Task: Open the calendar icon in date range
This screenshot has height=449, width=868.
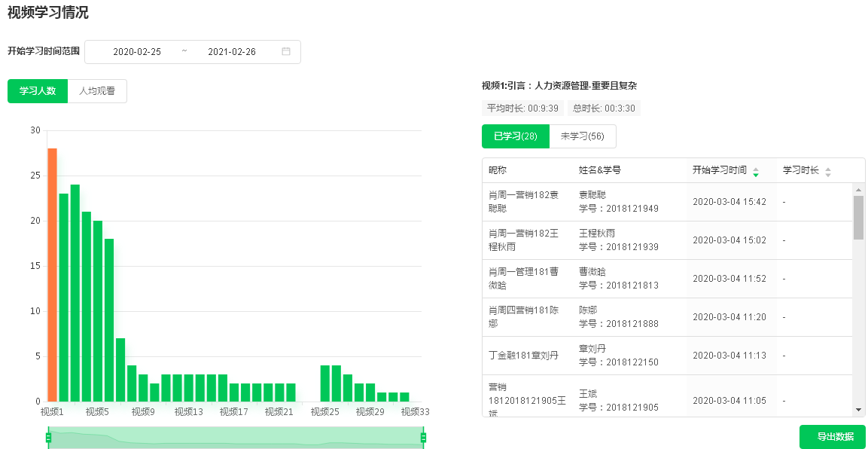Action: [x=286, y=52]
